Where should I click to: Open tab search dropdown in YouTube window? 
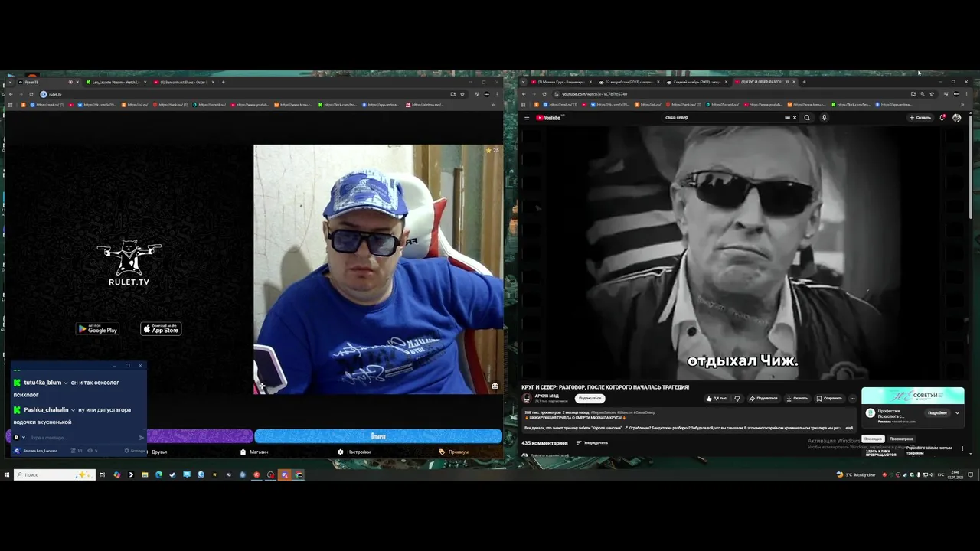pos(524,82)
